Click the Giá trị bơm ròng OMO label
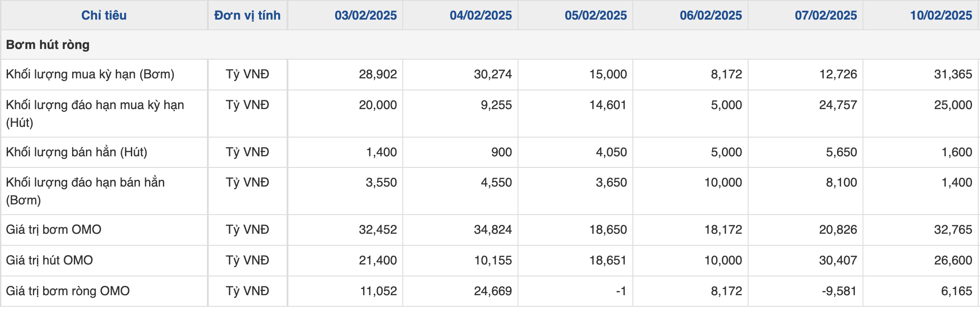The image size is (980, 309). coord(68,291)
